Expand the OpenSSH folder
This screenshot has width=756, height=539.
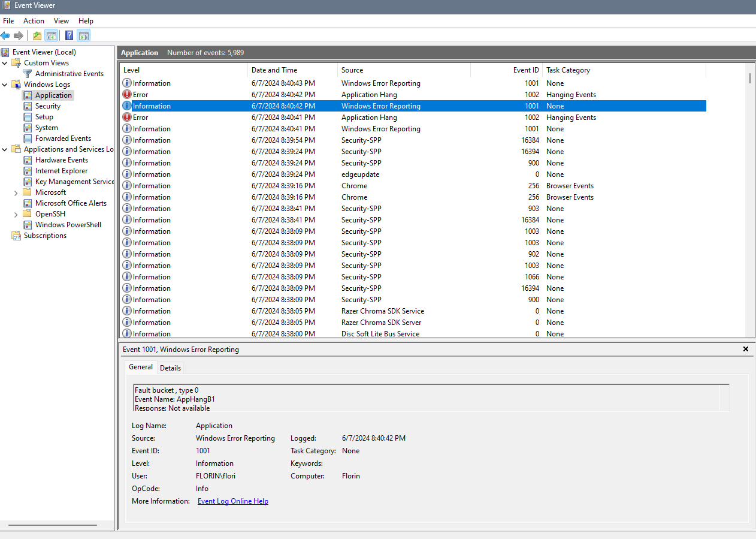[16, 214]
